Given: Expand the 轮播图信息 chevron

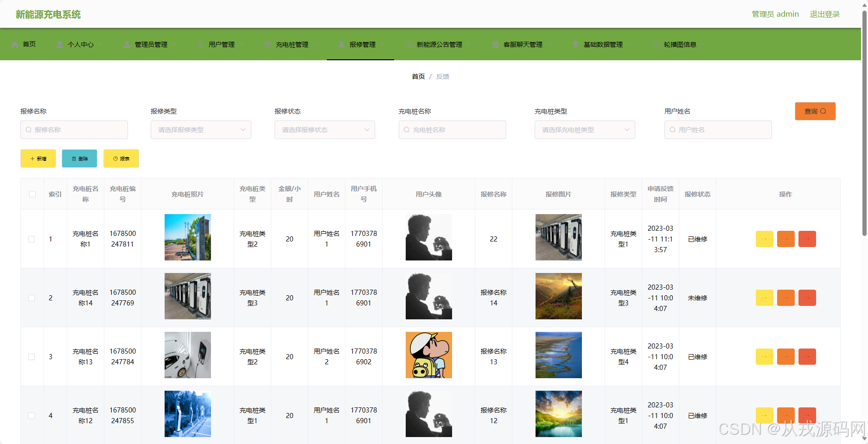Looking at the screenshot, I should point(703,44).
